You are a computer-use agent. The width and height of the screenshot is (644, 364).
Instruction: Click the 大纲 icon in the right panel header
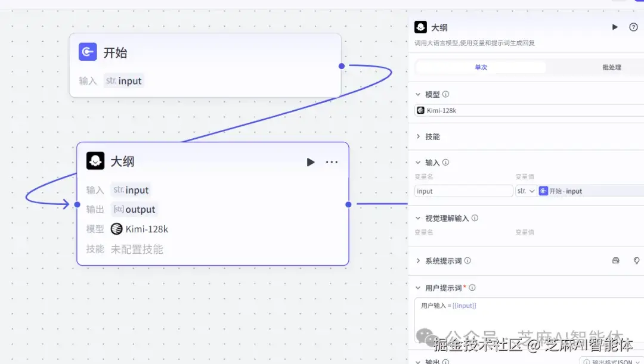click(419, 27)
